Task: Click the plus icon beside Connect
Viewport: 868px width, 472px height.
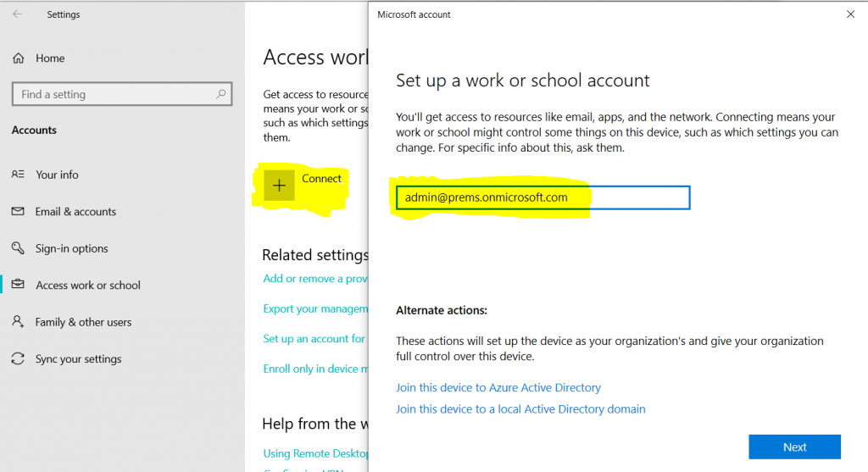Action: point(279,186)
